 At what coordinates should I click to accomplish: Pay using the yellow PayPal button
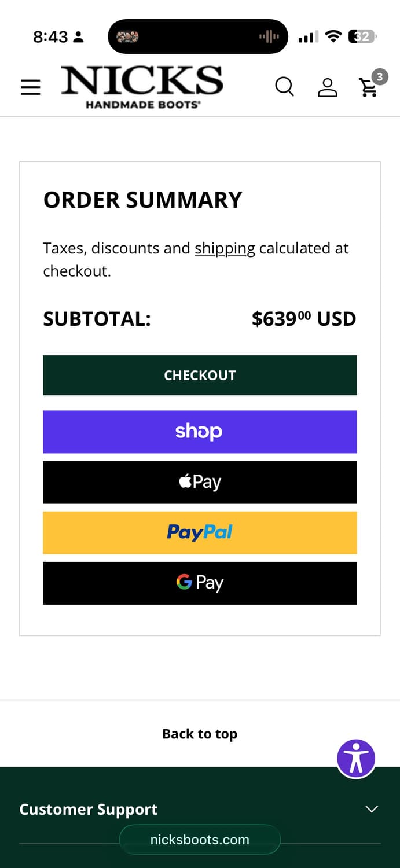200,532
